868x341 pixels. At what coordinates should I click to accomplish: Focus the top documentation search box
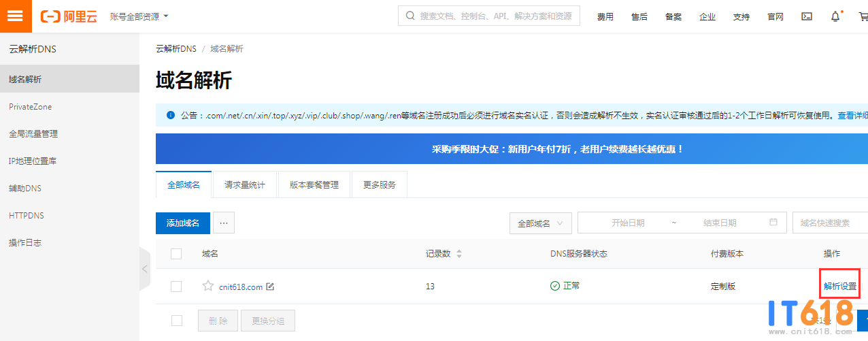point(489,16)
